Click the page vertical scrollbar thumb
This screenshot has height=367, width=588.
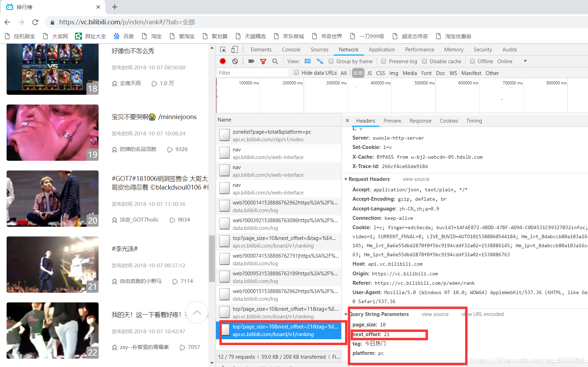point(212,259)
